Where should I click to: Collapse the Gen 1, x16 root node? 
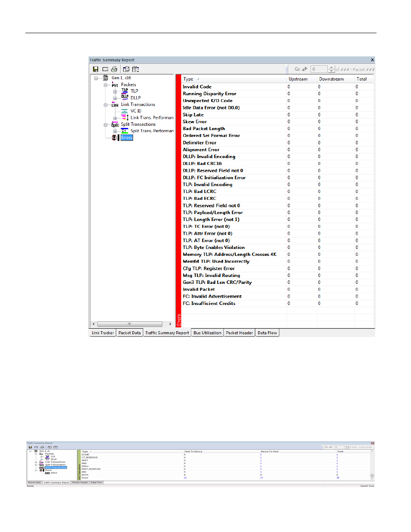click(x=97, y=78)
